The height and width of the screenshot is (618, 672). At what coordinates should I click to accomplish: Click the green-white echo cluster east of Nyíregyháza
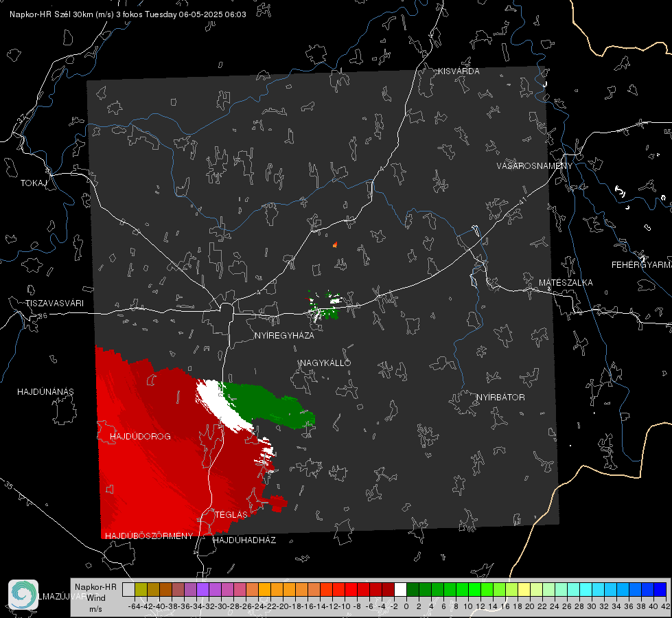[325, 306]
